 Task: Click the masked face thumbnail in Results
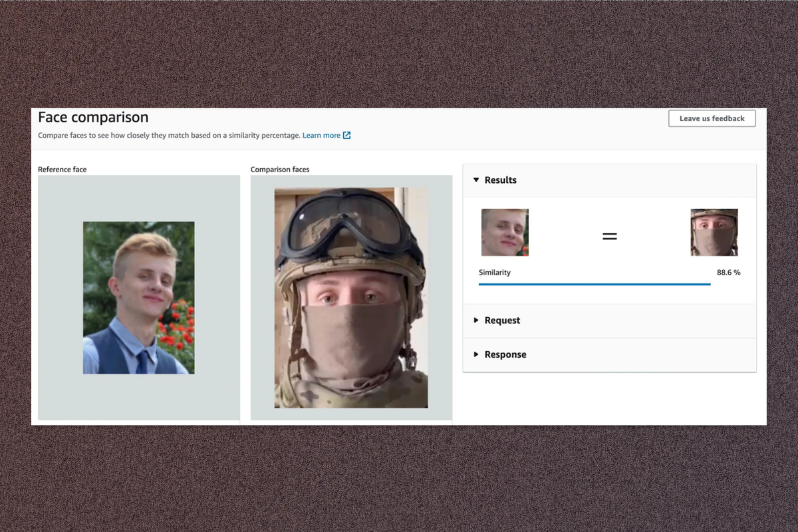(714, 232)
